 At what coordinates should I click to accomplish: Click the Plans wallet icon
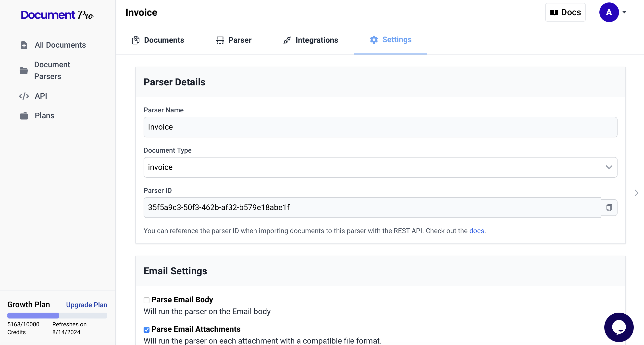(24, 116)
